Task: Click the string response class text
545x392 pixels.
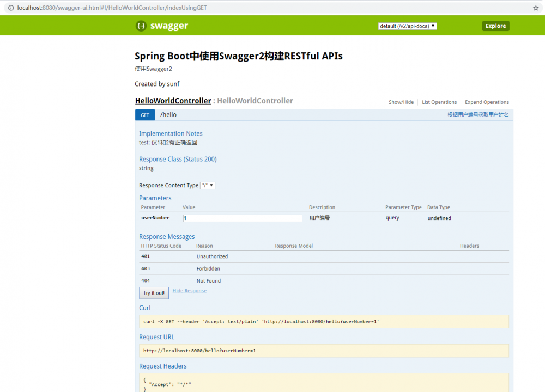Action: point(146,168)
